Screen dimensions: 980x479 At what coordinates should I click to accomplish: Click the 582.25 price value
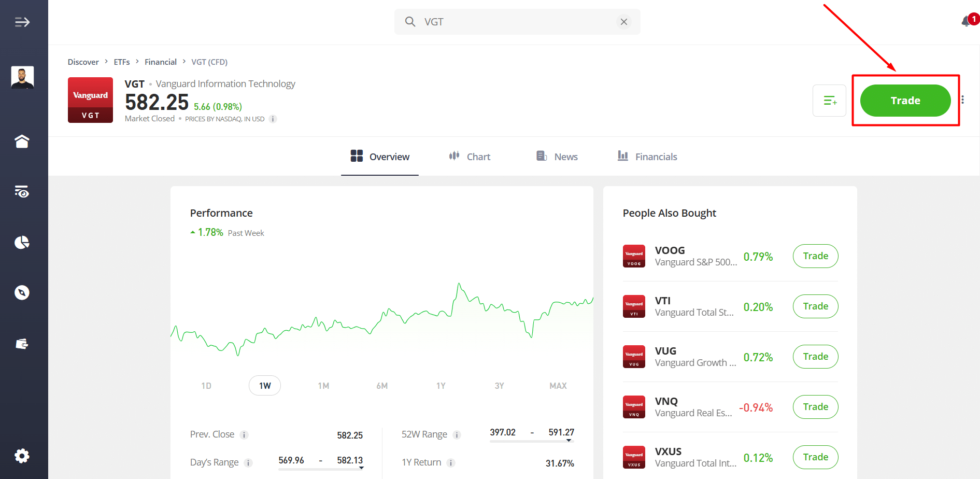tap(157, 102)
